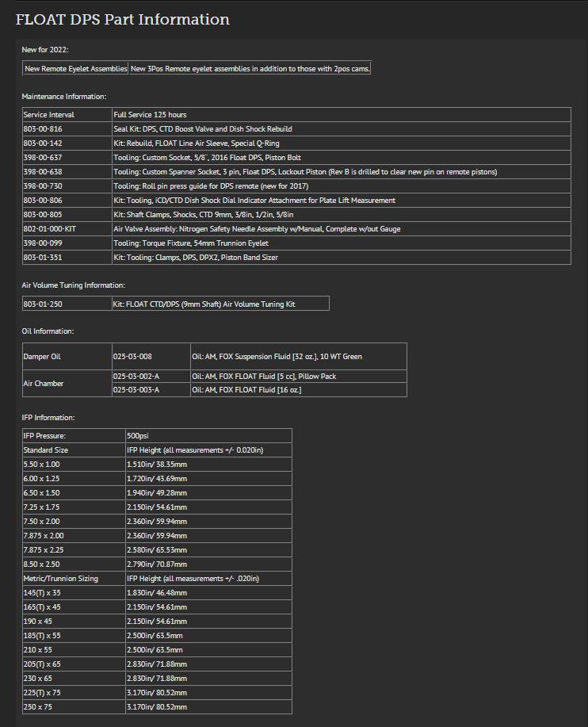588x727 pixels.
Task: Select part number 398-00-637
Action: [43, 158]
